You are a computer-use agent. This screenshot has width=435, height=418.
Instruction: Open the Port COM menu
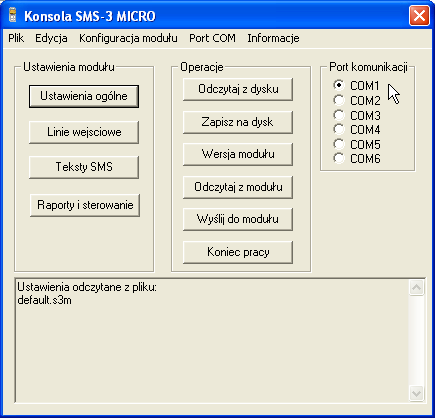coord(212,38)
